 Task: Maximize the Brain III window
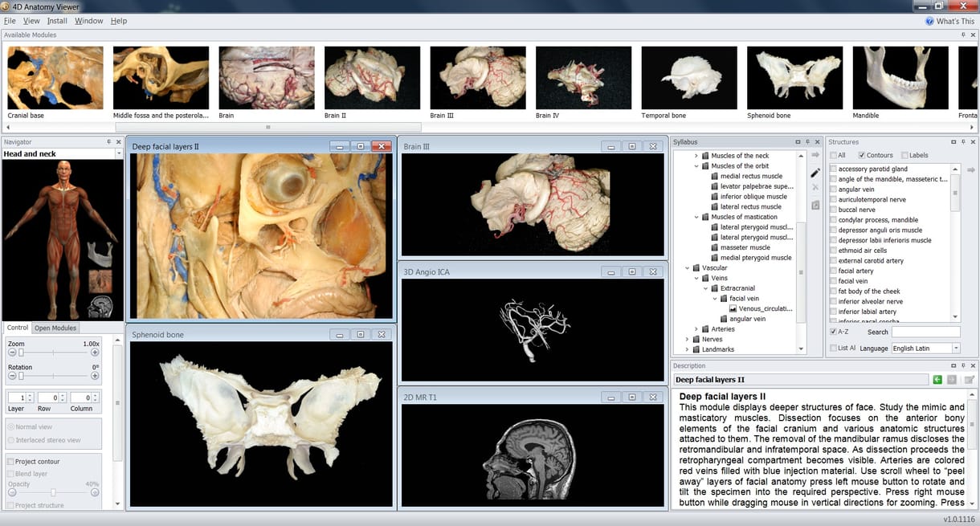(632, 146)
